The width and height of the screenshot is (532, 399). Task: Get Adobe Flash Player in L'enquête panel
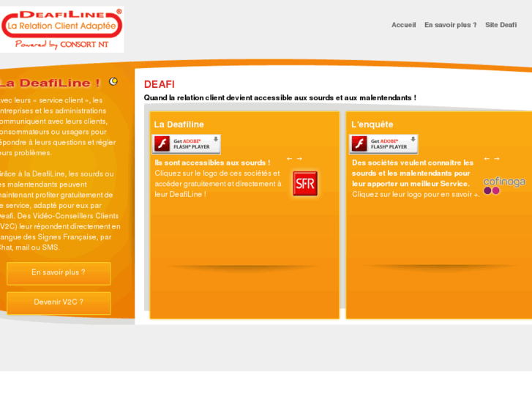point(383,144)
